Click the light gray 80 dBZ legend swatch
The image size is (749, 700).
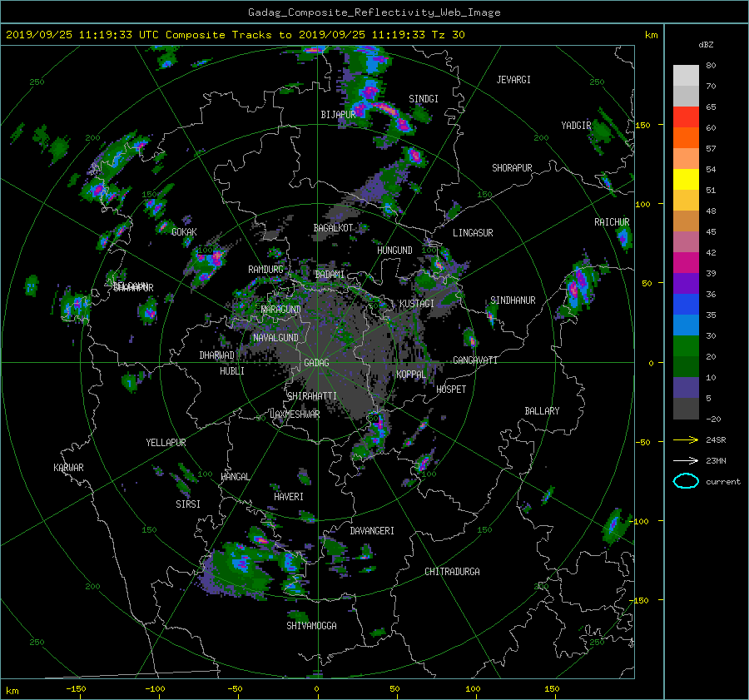tap(686, 76)
